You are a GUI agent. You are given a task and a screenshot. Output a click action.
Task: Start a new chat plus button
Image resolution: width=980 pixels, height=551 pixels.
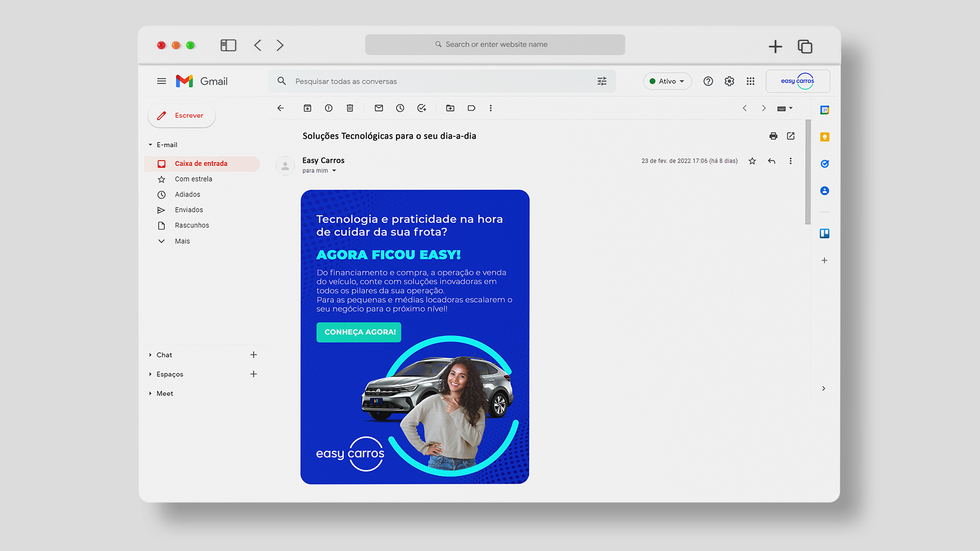point(254,355)
